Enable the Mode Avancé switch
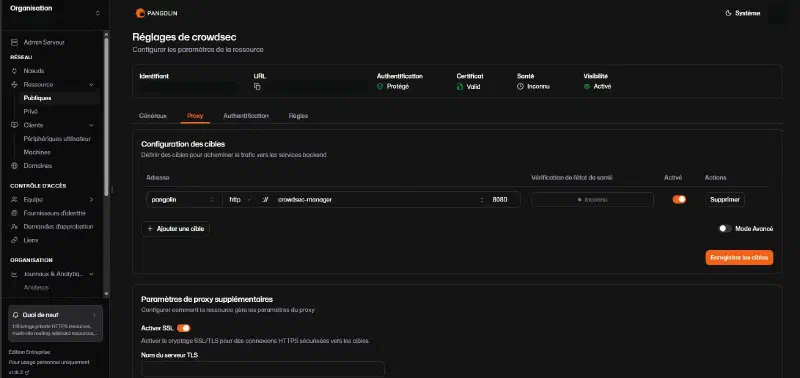Image resolution: width=800 pixels, height=378 pixels. coord(725,229)
